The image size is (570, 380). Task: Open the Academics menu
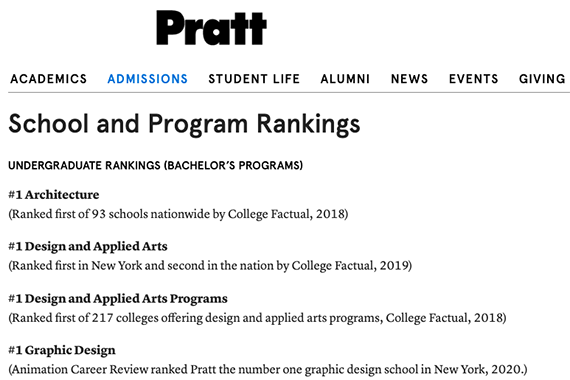pyautogui.click(x=49, y=79)
